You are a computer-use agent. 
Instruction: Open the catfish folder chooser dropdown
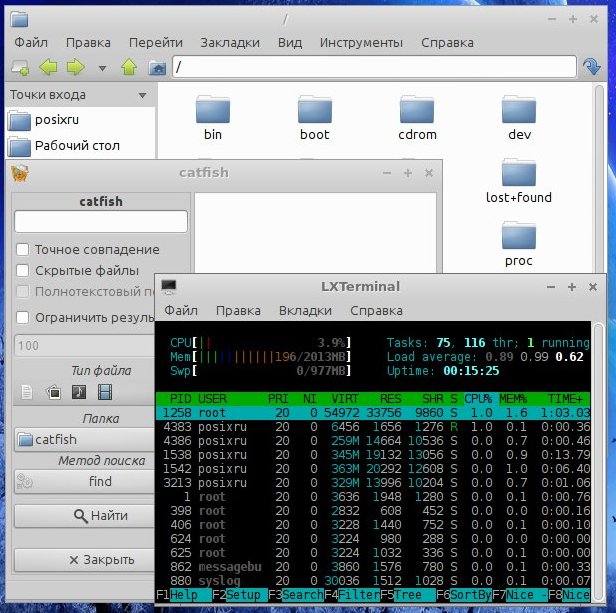click(85, 439)
